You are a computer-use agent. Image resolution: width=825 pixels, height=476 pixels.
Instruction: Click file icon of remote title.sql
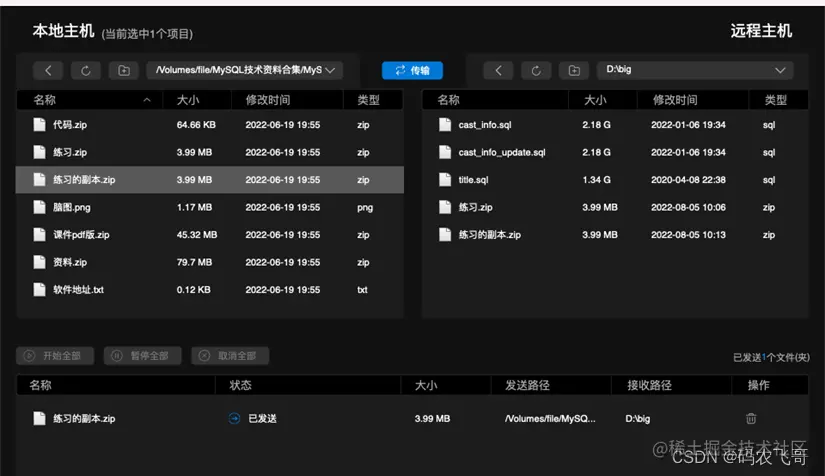tap(445, 180)
